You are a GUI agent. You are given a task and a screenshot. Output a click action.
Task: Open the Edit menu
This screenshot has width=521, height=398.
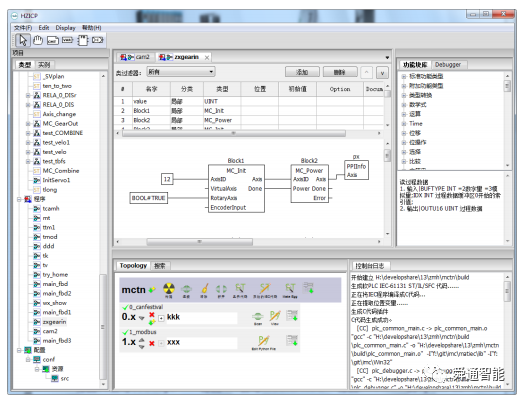click(44, 28)
